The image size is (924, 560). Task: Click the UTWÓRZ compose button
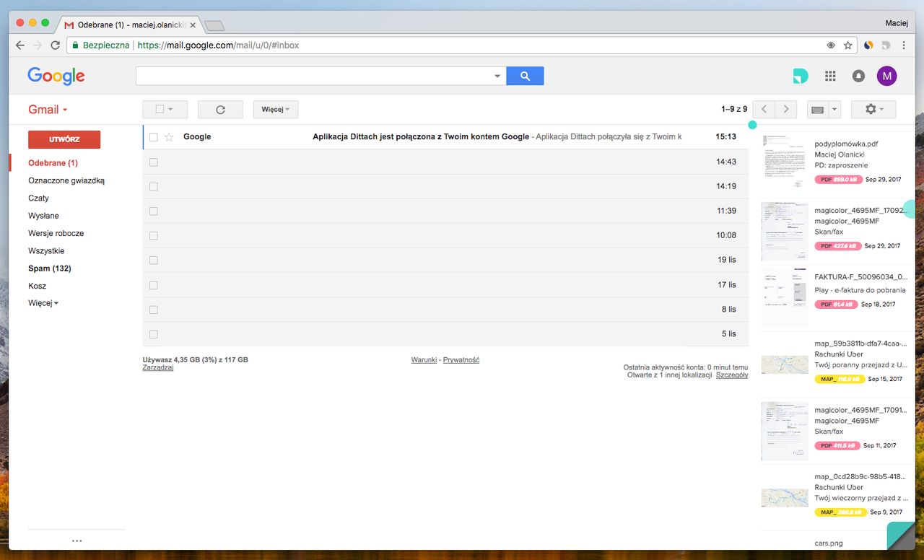tap(64, 139)
